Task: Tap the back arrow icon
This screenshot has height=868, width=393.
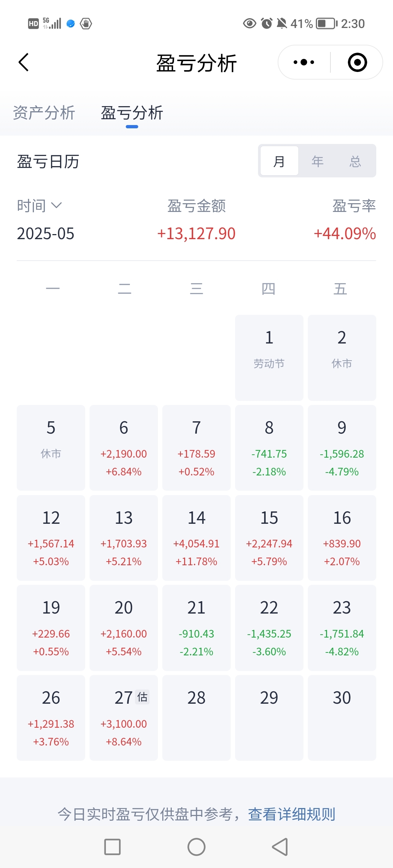Action: pos(24,62)
